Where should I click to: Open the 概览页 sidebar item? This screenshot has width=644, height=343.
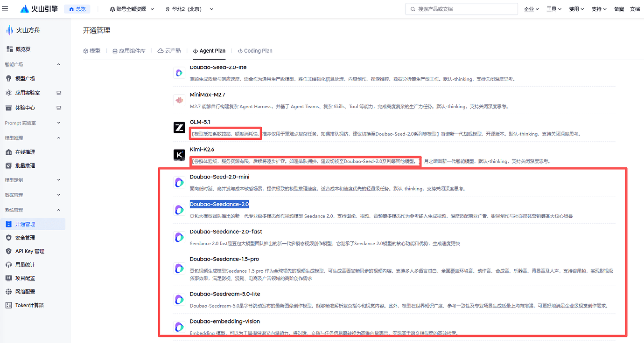pos(23,49)
